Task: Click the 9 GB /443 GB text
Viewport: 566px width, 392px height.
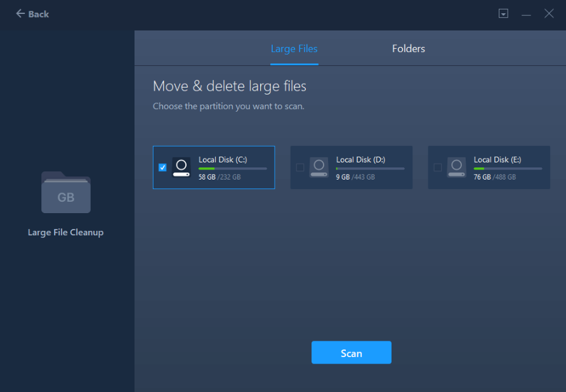Action: tap(355, 177)
